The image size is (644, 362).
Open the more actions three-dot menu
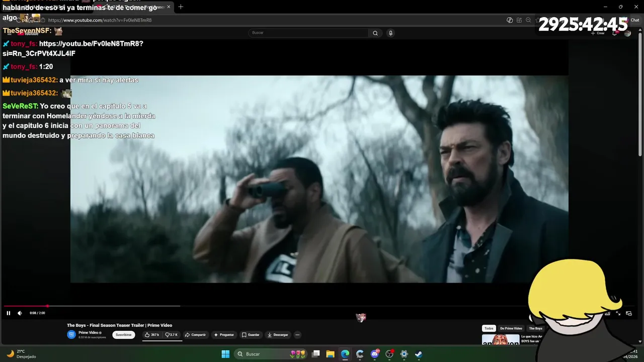pyautogui.click(x=297, y=335)
